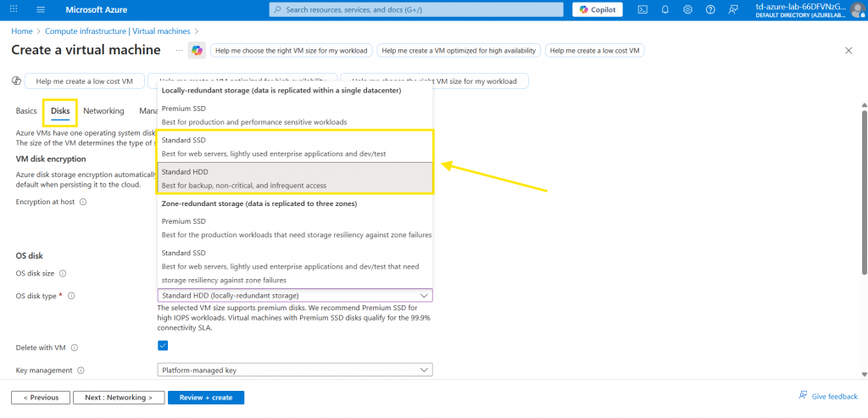Click second-row Help me create a low cost VM
This screenshot has width=868, height=418.
(84, 81)
